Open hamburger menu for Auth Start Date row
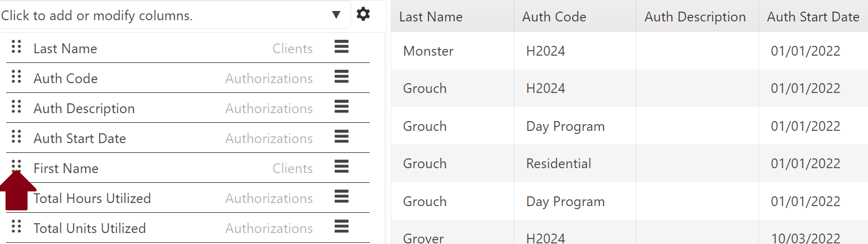Screen dimensions: 868x244 (342, 136)
